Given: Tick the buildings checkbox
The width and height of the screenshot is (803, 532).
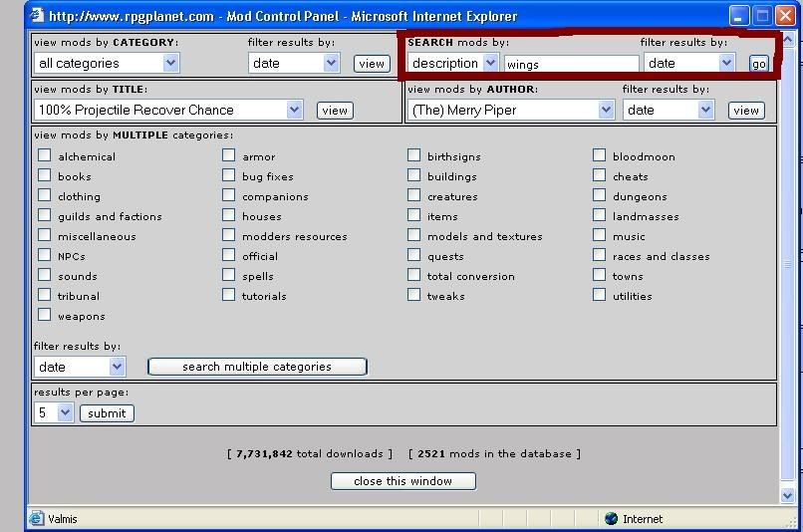Looking at the screenshot, I should point(413,175).
